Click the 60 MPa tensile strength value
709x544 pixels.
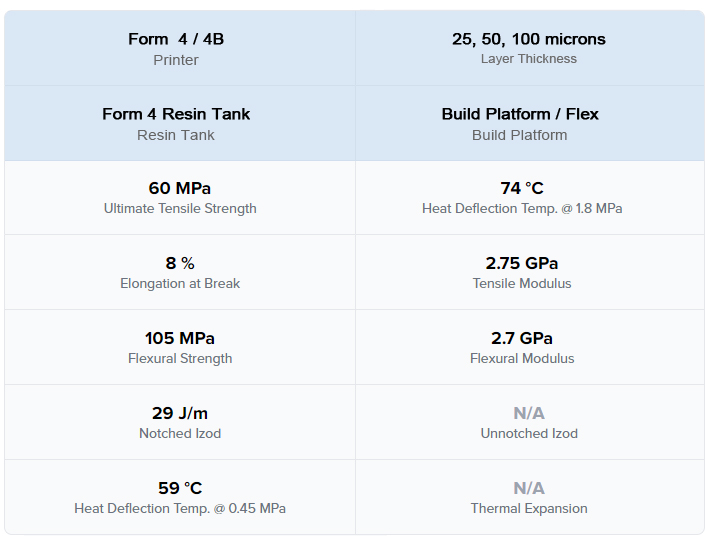coord(180,188)
